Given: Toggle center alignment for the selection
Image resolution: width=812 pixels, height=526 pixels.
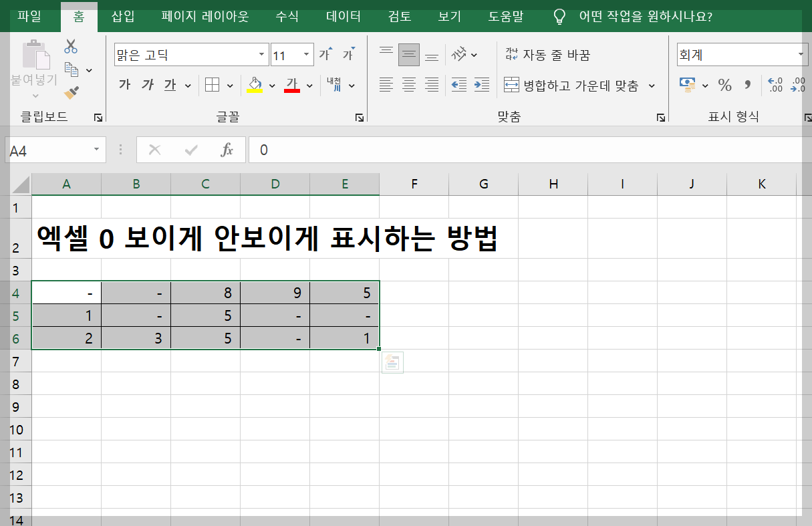Looking at the screenshot, I should [x=408, y=85].
